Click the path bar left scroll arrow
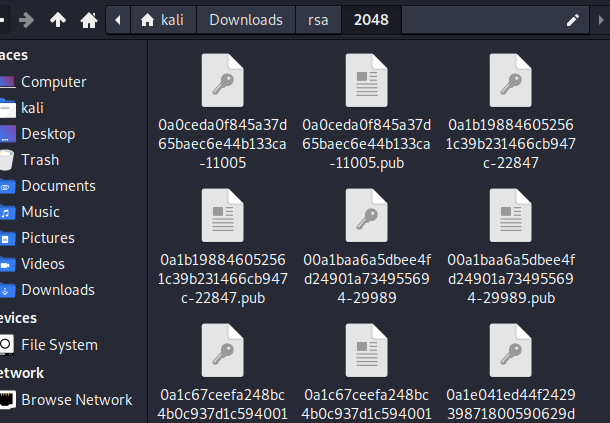The width and height of the screenshot is (610, 423). click(118, 20)
